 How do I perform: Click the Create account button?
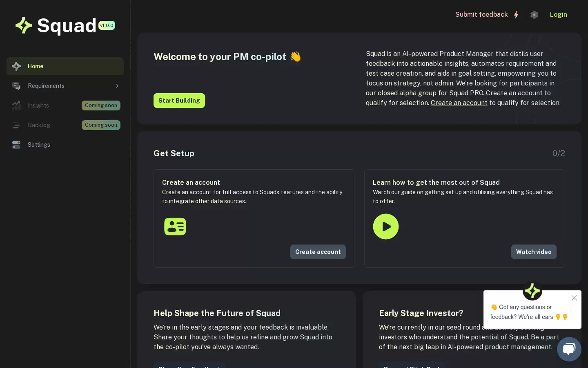318,252
